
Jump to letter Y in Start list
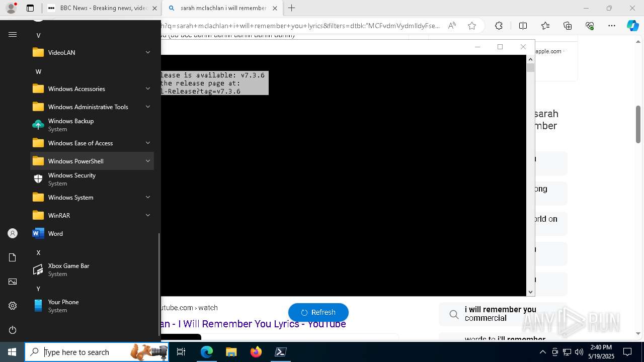click(x=38, y=289)
